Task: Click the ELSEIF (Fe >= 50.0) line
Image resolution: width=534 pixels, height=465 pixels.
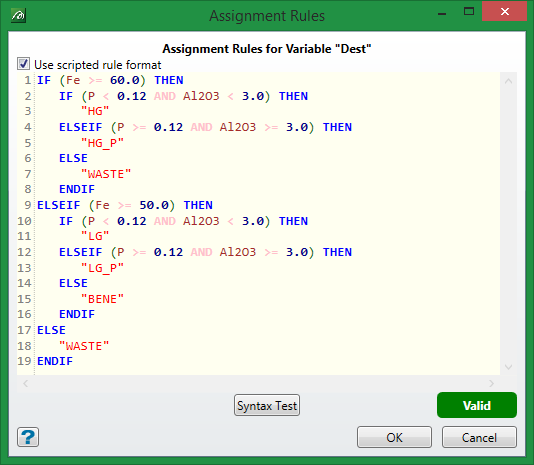Action: [125, 205]
